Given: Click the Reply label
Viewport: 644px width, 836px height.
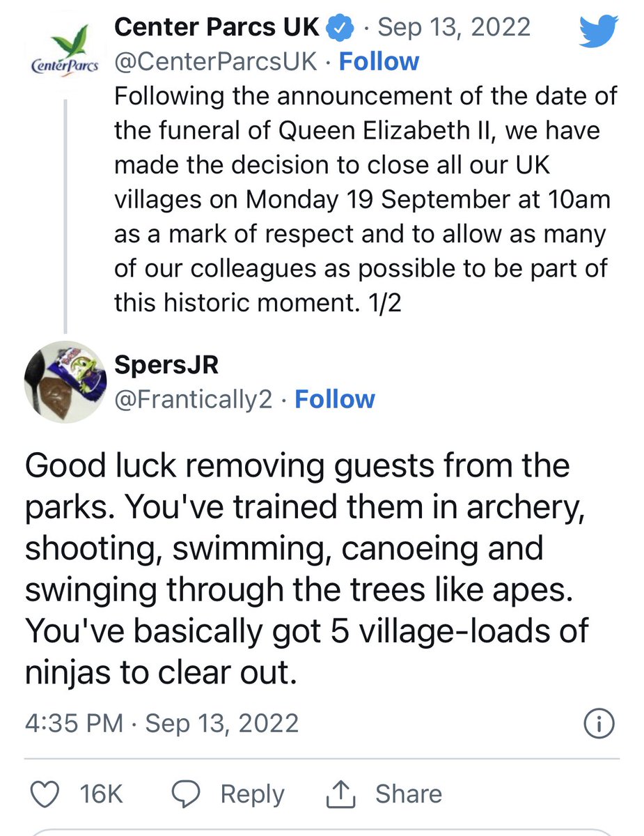Looking at the screenshot, I should tap(252, 794).
